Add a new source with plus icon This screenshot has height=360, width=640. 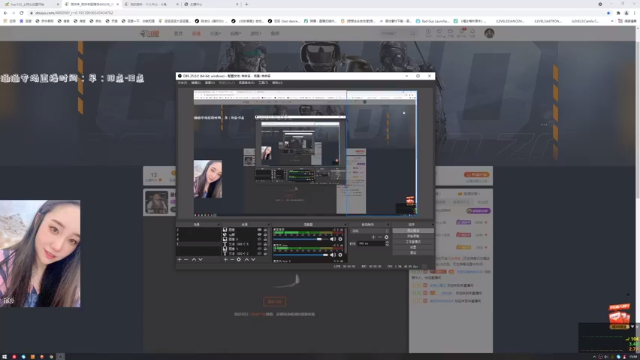[226, 260]
